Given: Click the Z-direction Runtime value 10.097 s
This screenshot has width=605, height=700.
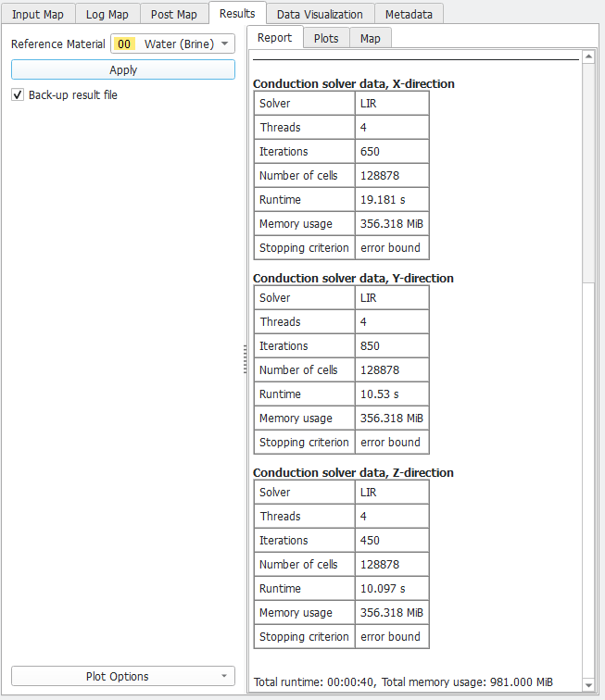Looking at the screenshot, I should 383,588.
